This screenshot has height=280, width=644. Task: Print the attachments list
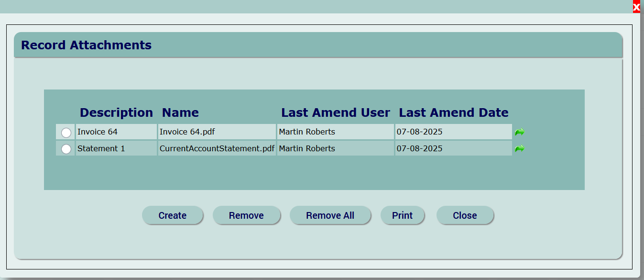click(x=402, y=215)
